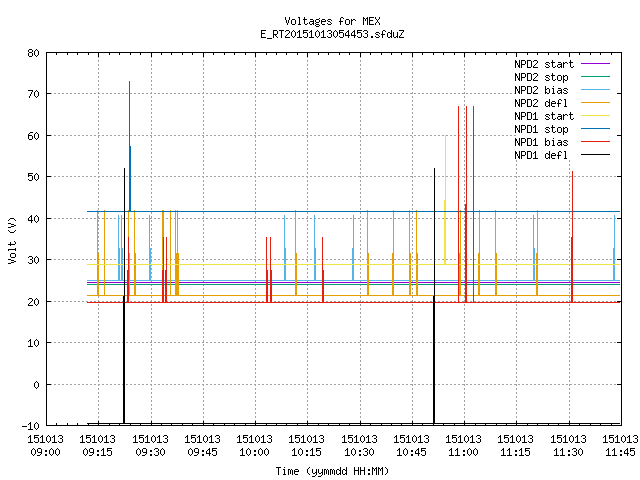Click the -10 tick label on Y-axis
The width and height of the screenshot is (640, 480).
(31, 426)
